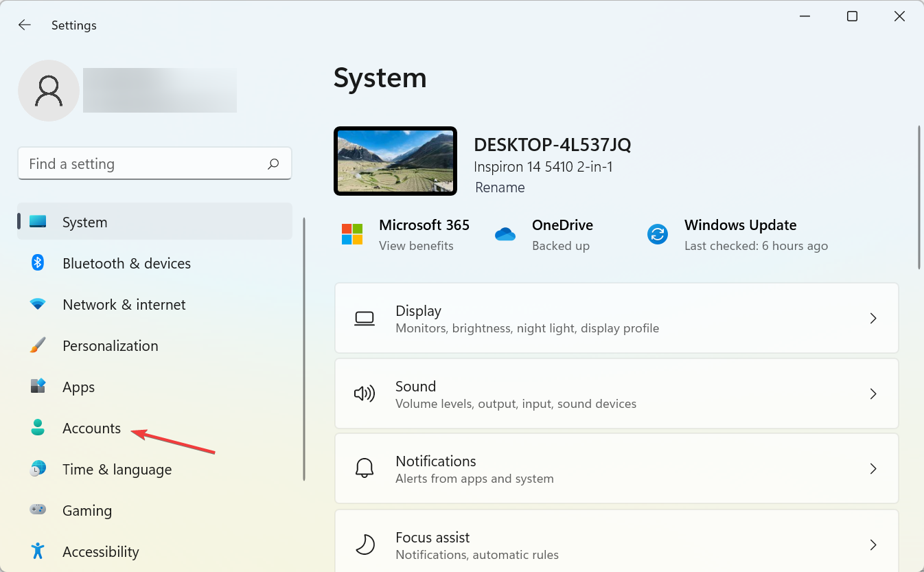Click the Microsoft 365 logo
The image size is (924, 572).
[x=352, y=233]
